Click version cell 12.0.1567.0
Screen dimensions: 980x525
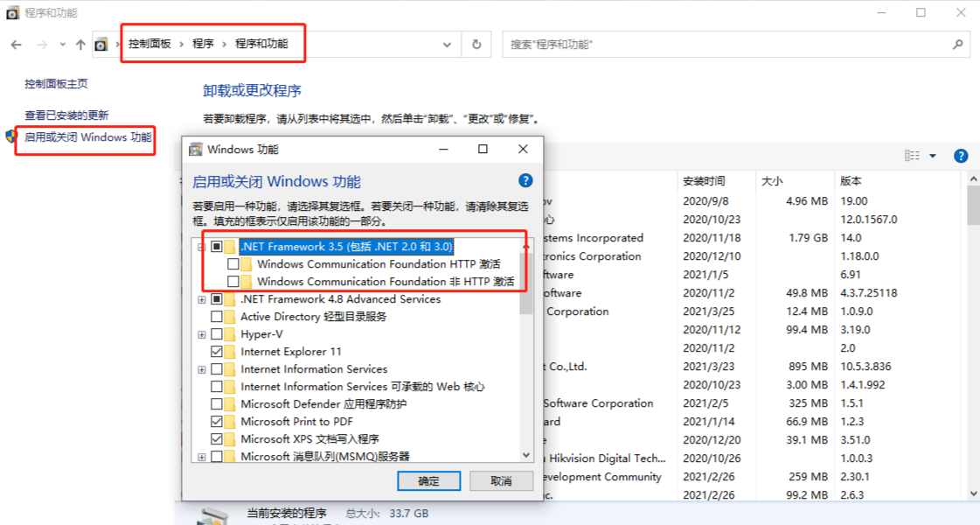[x=869, y=220]
